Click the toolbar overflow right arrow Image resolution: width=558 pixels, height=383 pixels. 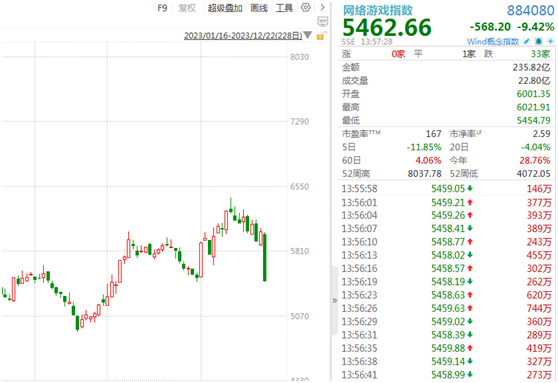(322, 7)
